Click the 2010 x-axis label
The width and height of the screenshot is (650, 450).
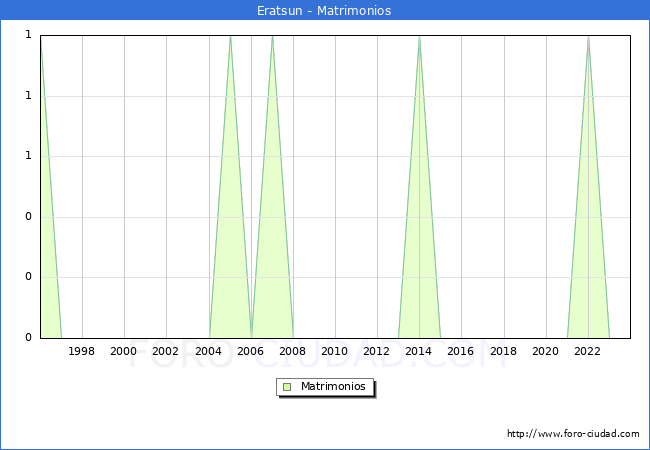[334, 351]
